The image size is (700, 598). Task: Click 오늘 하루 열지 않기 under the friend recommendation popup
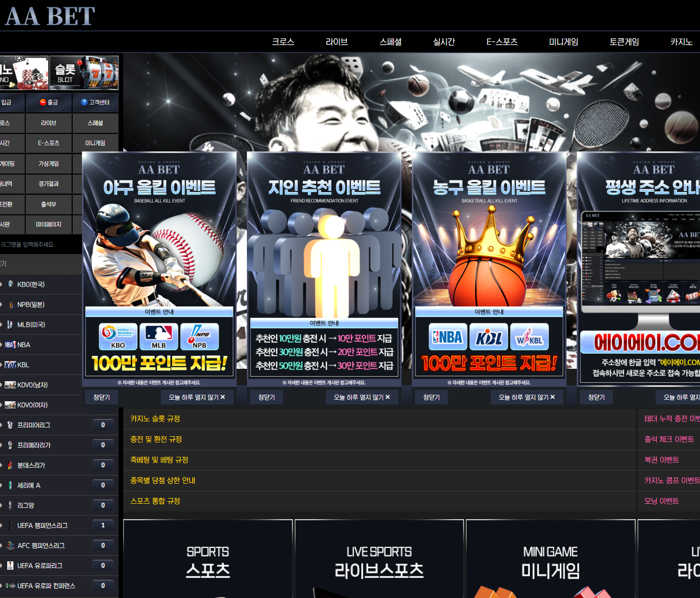pyautogui.click(x=362, y=398)
